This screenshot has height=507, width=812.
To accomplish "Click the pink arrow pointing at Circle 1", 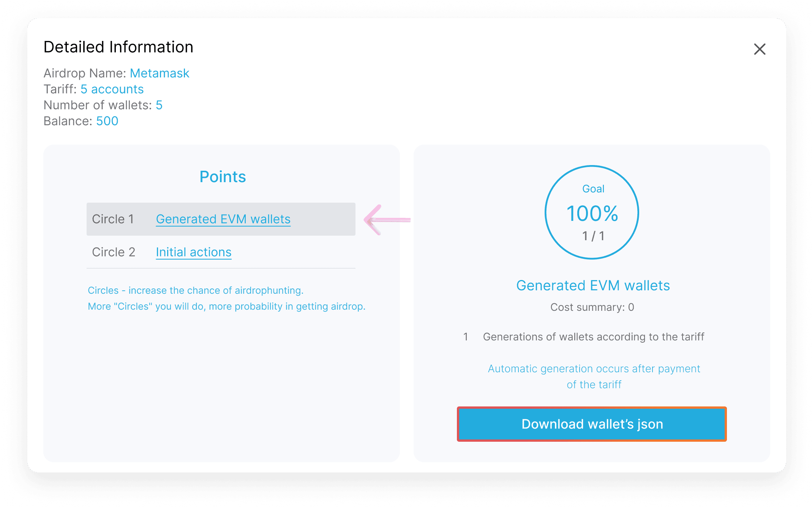I will [x=387, y=220].
